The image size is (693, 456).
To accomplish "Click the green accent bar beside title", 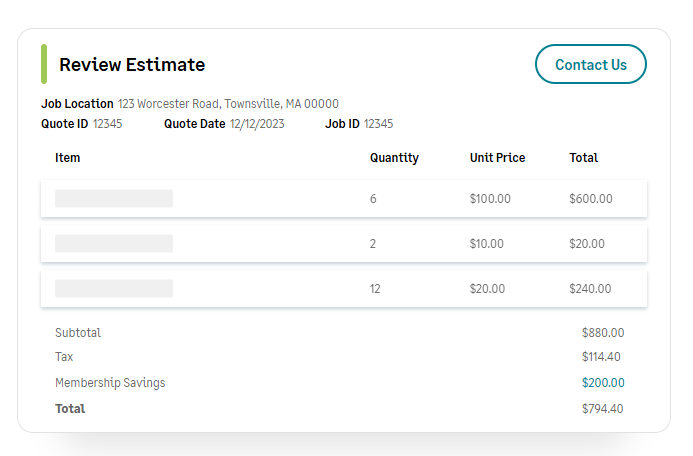I will click(x=44, y=64).
